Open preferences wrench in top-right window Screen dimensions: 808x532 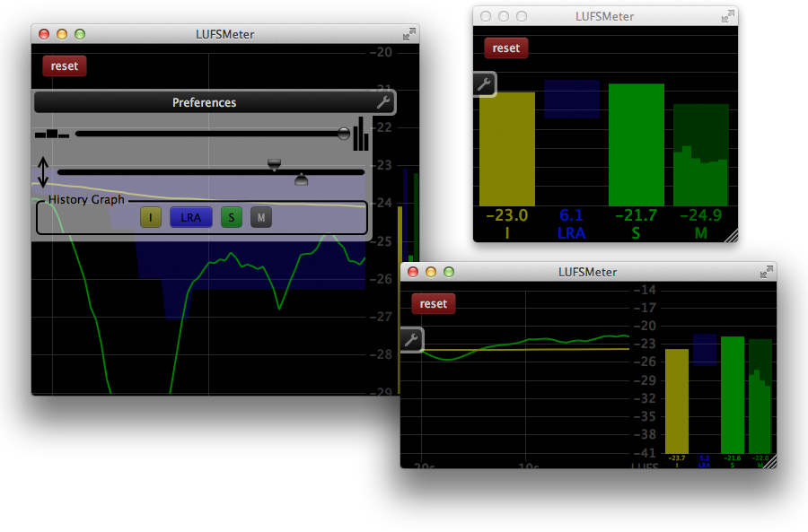[x=485, y=84]
